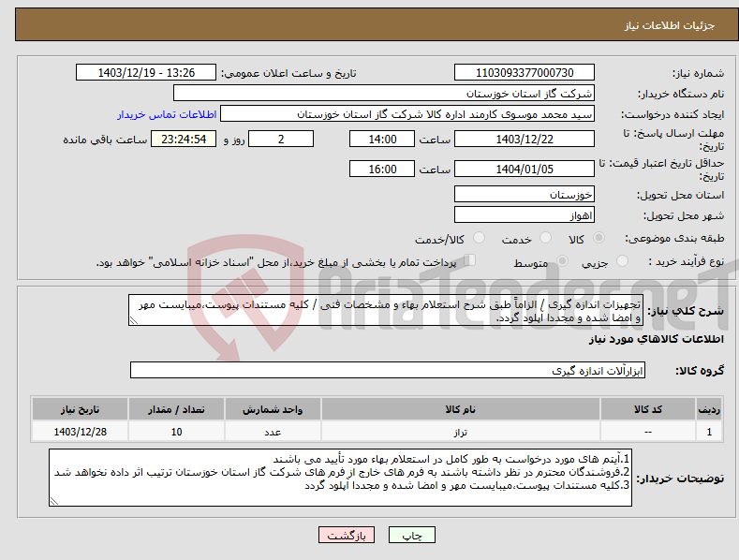Click the request creator name field

click(407, 114)
